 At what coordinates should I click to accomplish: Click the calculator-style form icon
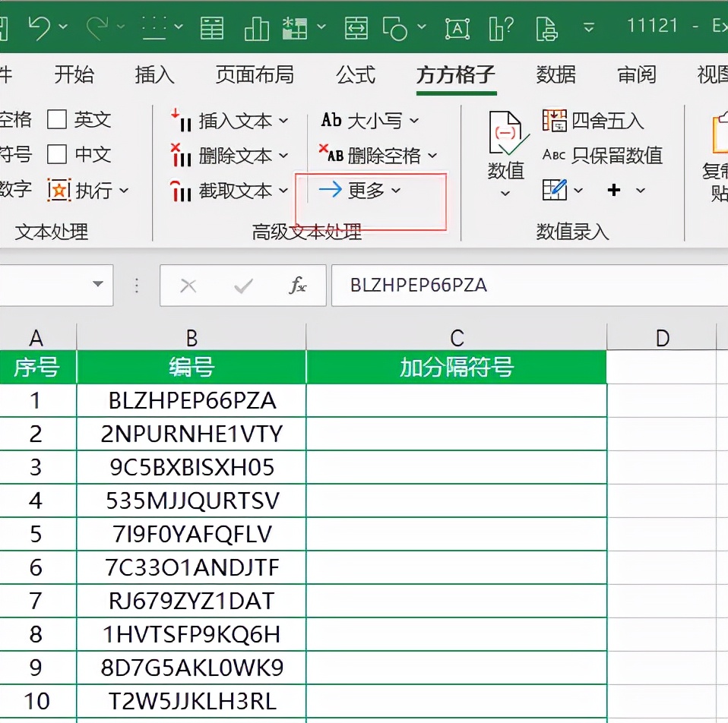(212, 28)
